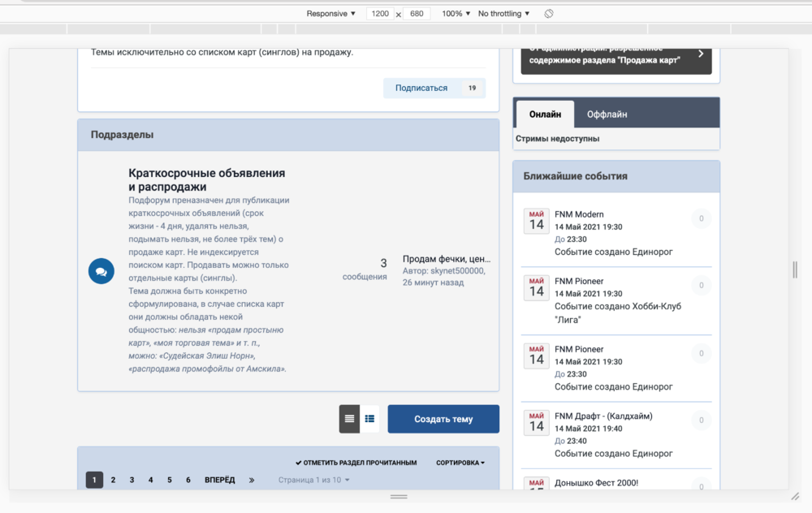Click the calendar date icon for FNM Modern
This screenshot has width=812, height=513.
pyautogui.click(x=536, y=220)
